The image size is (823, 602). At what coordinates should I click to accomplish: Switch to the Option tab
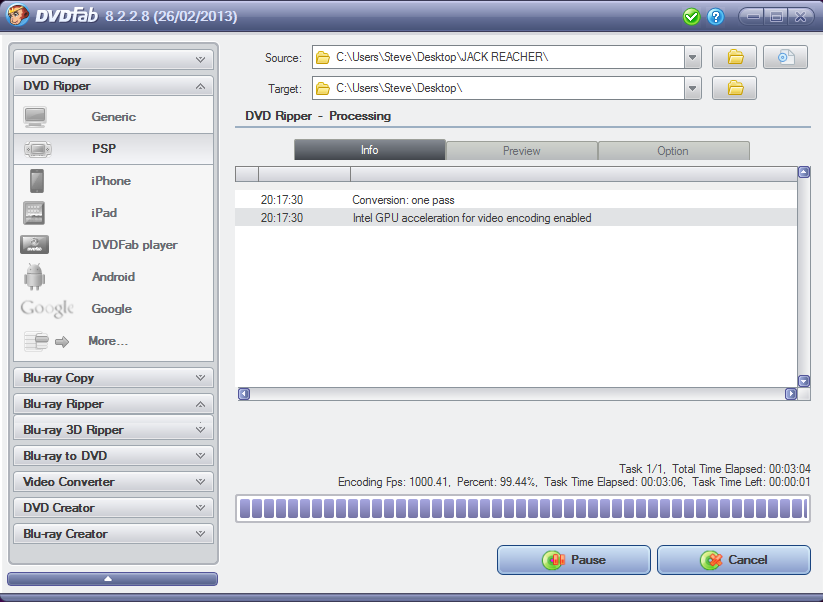point(673,151)
